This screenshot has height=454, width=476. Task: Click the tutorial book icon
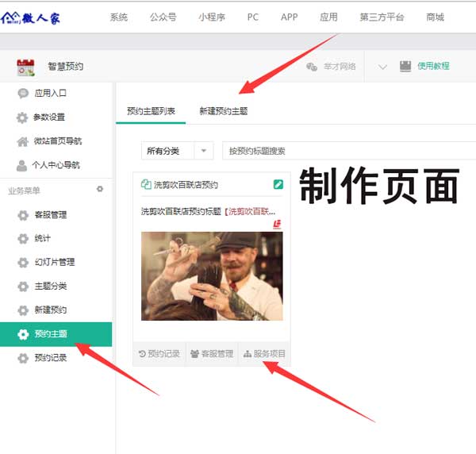pos(405,66)
